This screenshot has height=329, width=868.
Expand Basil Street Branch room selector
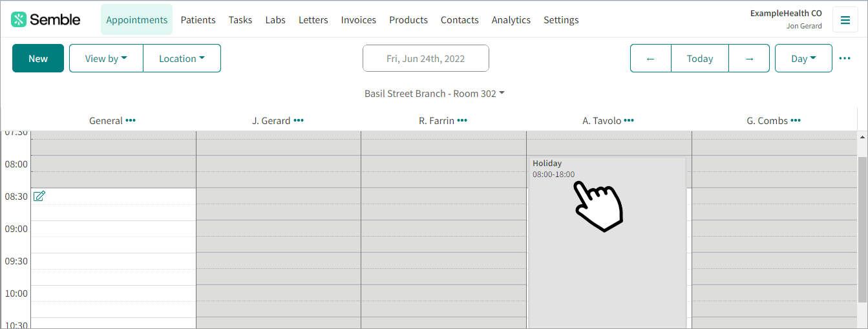[434, 94]
